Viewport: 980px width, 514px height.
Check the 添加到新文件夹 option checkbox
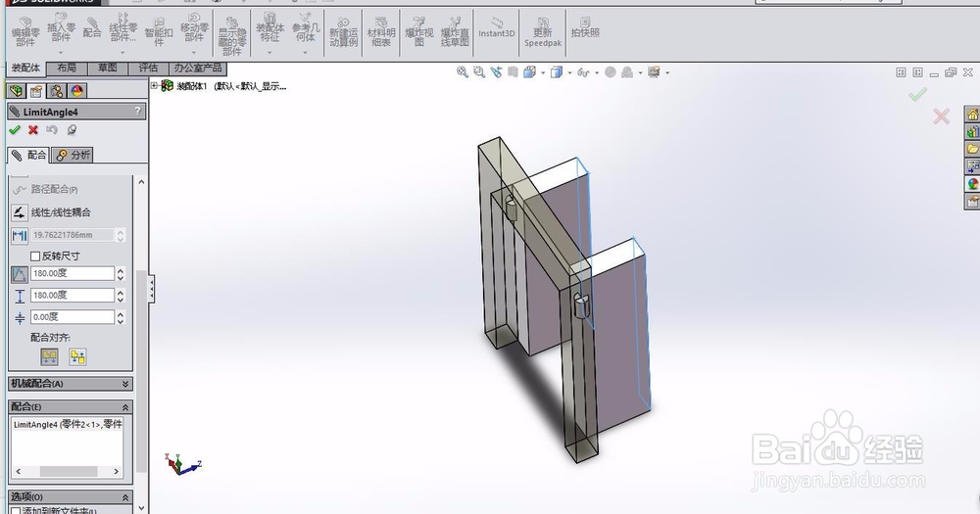17,510
